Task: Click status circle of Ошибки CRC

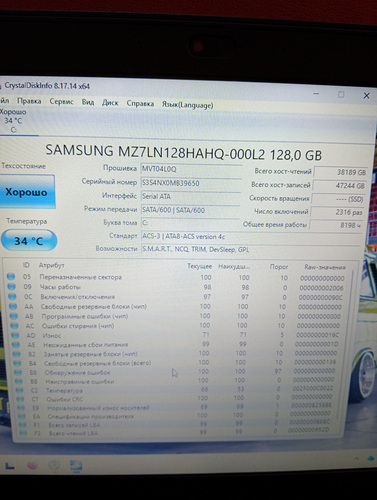Action: 21,399
